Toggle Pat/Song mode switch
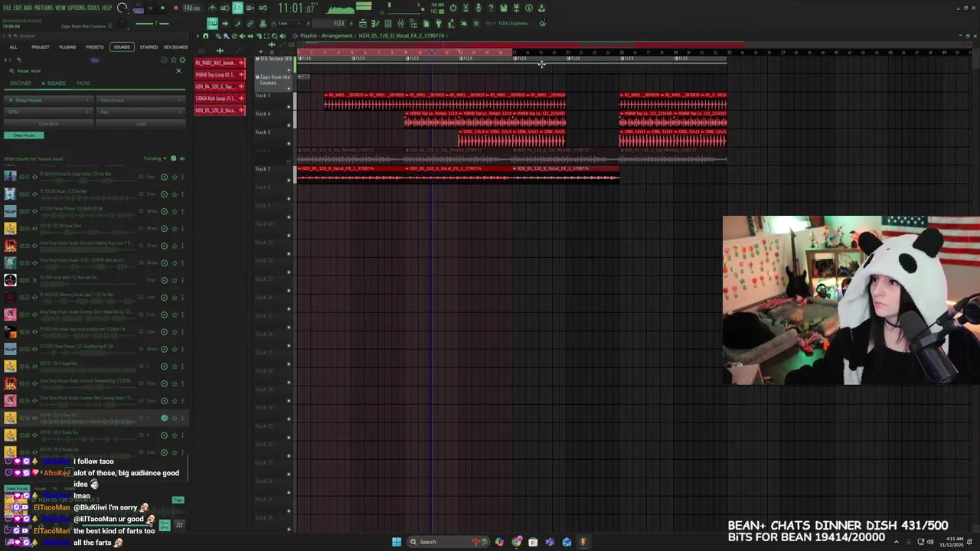980x551 pixels. click(138, 9)
